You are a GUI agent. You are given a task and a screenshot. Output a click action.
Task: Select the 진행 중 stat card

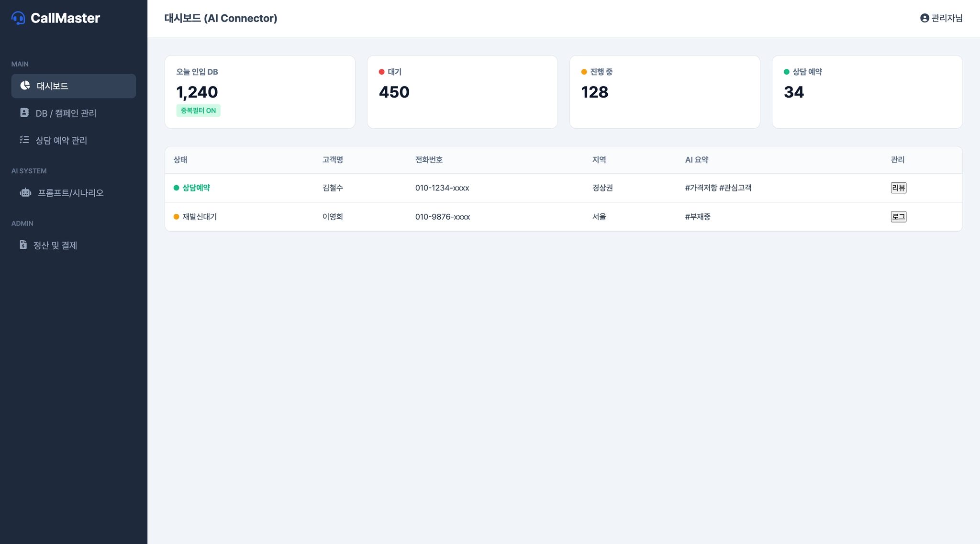664,92
